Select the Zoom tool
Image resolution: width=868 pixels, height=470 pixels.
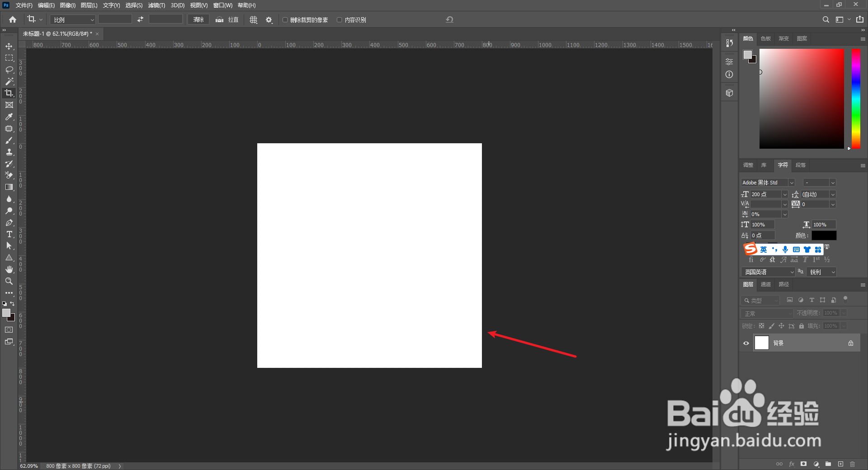9,281
